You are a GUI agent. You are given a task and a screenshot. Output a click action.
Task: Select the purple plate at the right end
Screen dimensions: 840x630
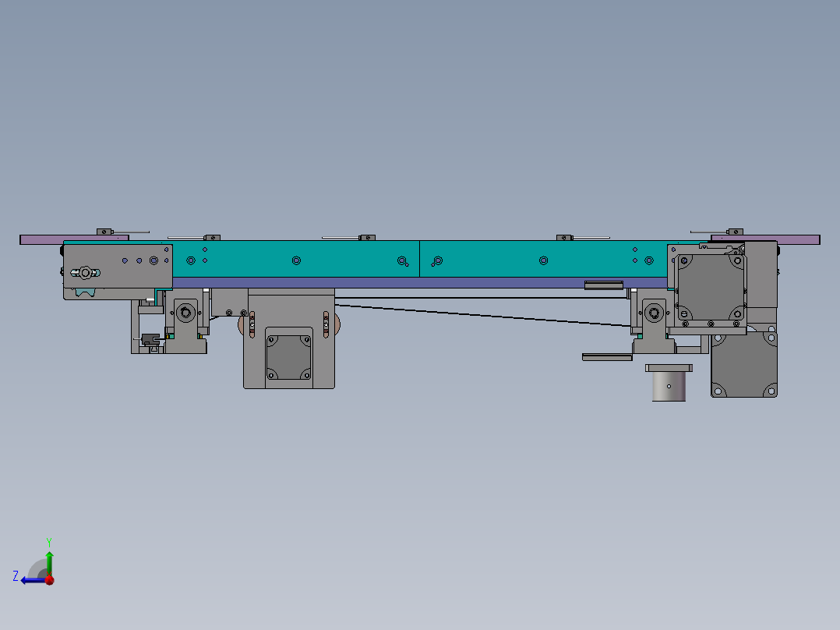click(765, 239)
